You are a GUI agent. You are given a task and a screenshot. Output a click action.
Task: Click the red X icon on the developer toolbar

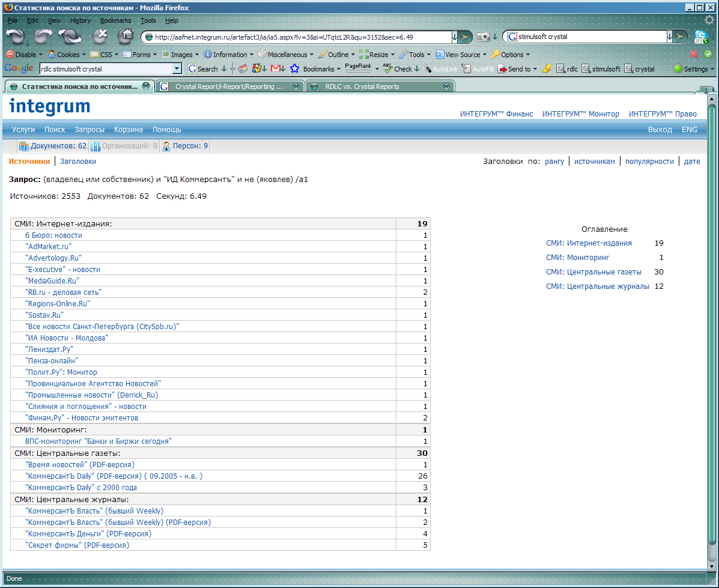pos(694,54)
